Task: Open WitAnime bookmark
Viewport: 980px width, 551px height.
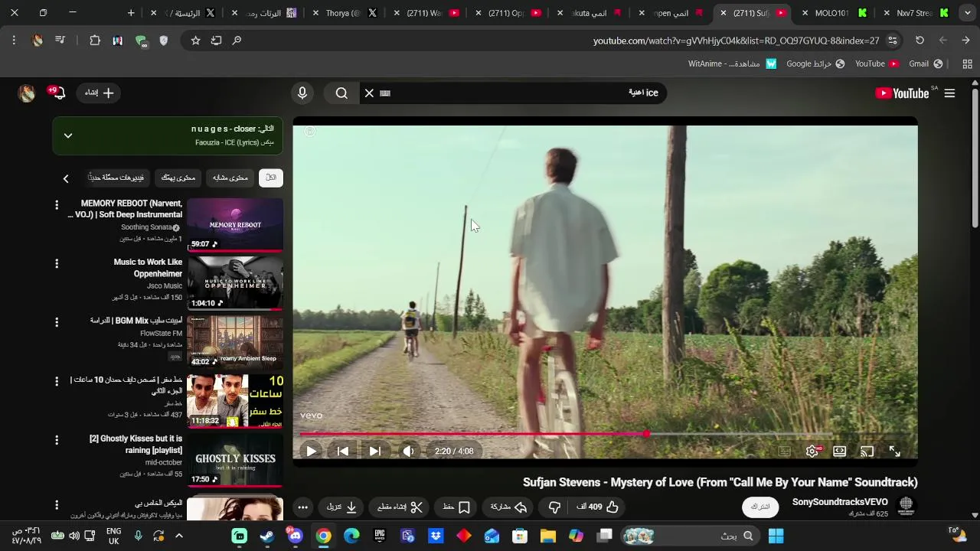Action: click(732, 64)
